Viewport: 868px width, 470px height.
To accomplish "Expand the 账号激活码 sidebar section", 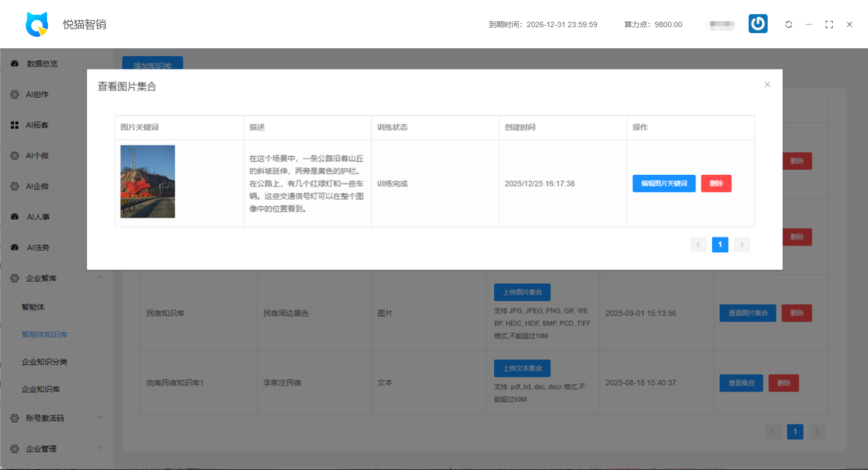I will coord(99,417).
